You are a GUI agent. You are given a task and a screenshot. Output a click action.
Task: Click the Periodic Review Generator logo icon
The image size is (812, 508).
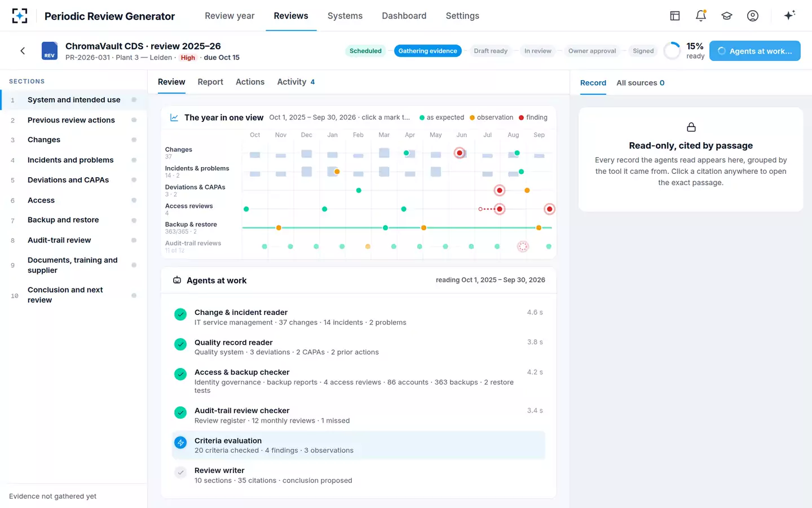coord(20,16)
